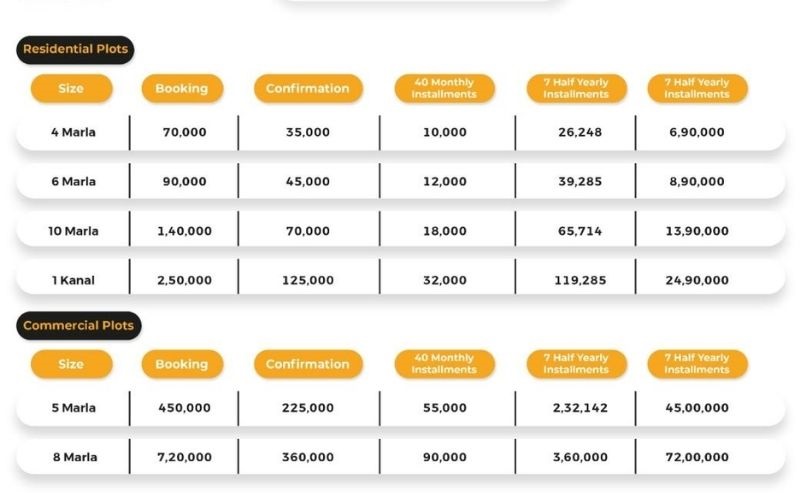Select the 10 Marla row label

point(74,231)
